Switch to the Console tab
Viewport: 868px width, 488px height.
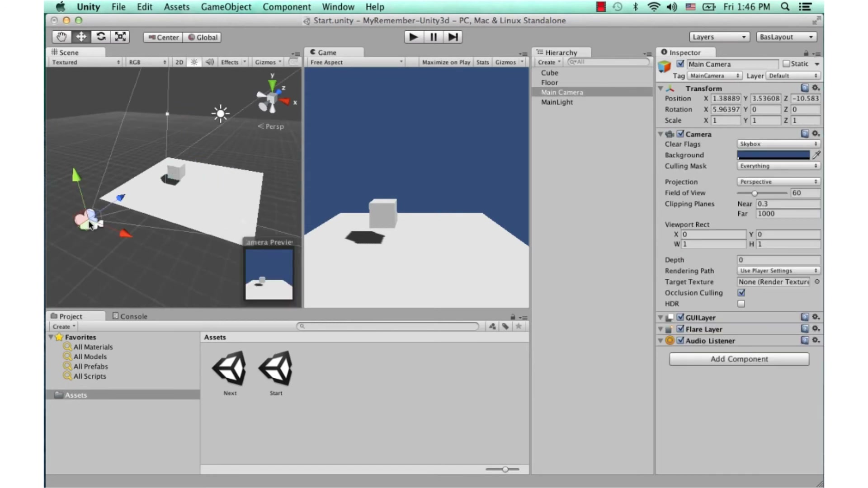[x=130, y=316]
